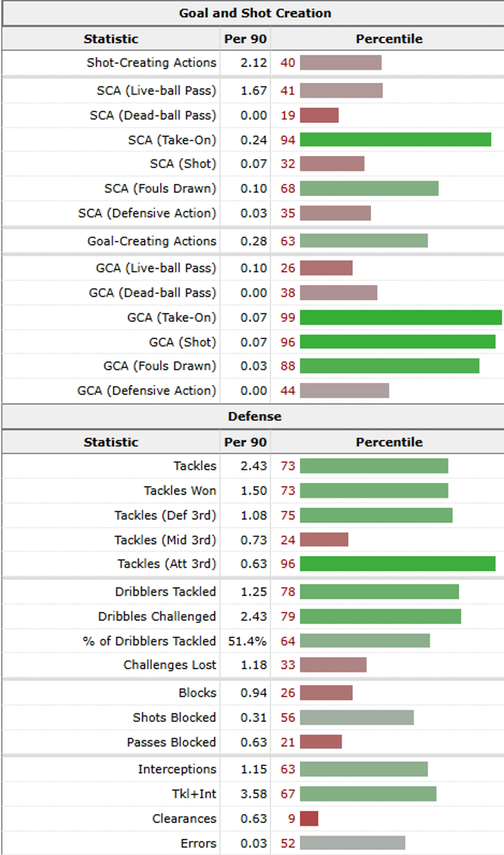Click the Defense section title
Screen dimensions: 504x855
click(x=255, y=416)
